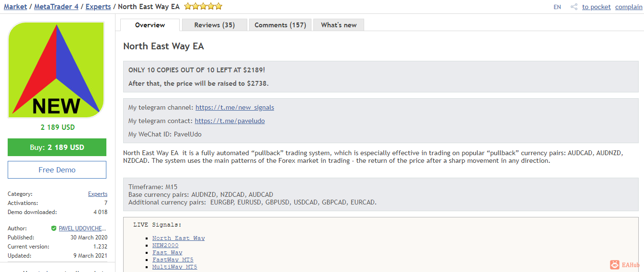
Task: Click the Experts category link in the sidebar
Action: point(98,194)
